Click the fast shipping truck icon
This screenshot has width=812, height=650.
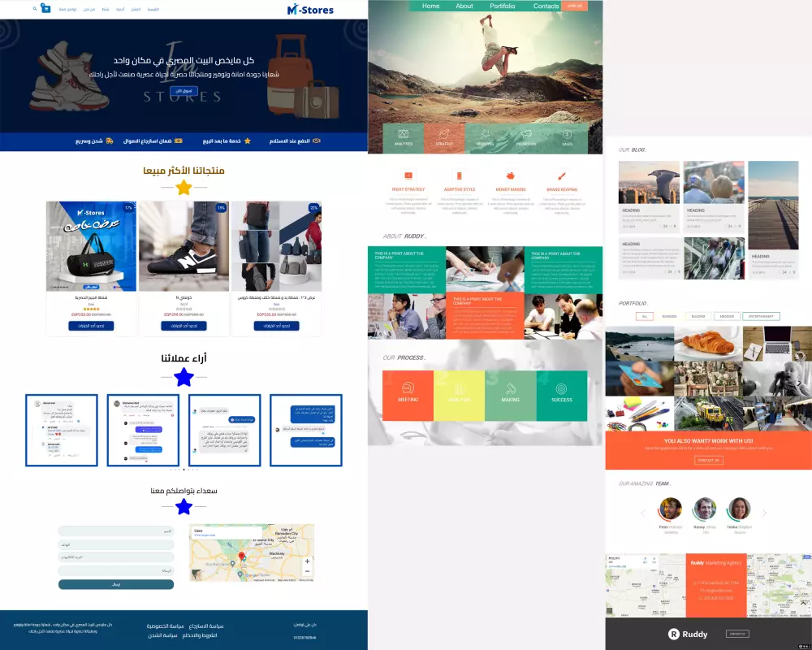click(x=110, y=141)
